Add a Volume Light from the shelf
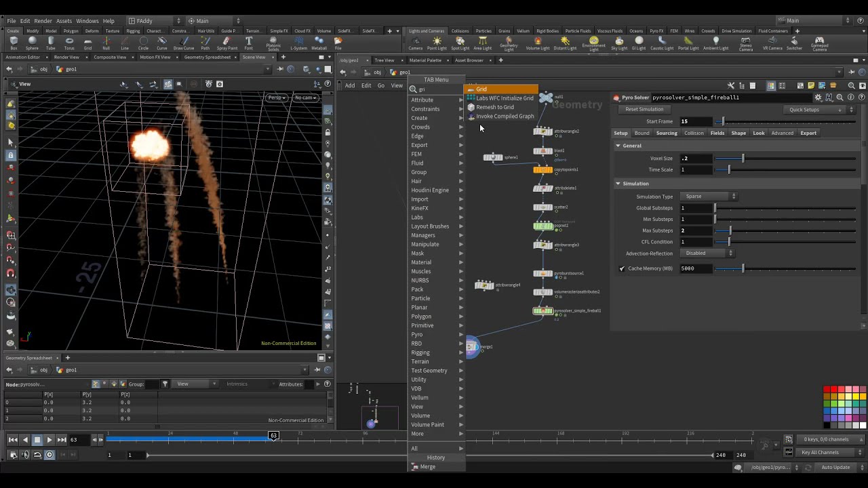868x488 pixels. tap(538, 43)
